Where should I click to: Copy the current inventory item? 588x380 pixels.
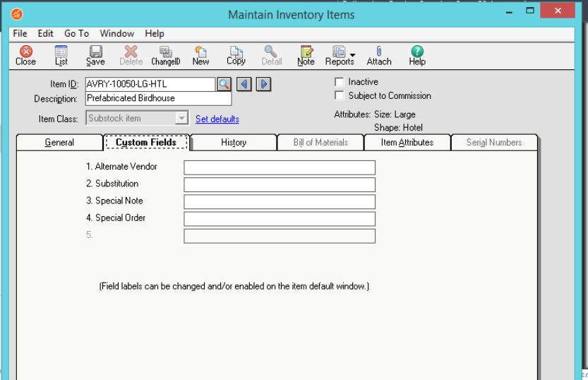[236, 55]
